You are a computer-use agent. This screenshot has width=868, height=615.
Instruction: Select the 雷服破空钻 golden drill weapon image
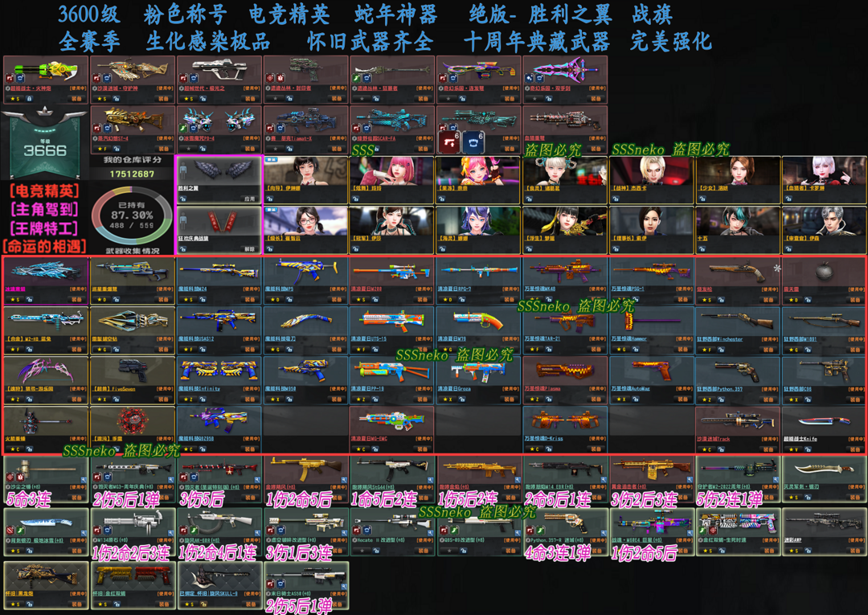click(x=132, y=321)
